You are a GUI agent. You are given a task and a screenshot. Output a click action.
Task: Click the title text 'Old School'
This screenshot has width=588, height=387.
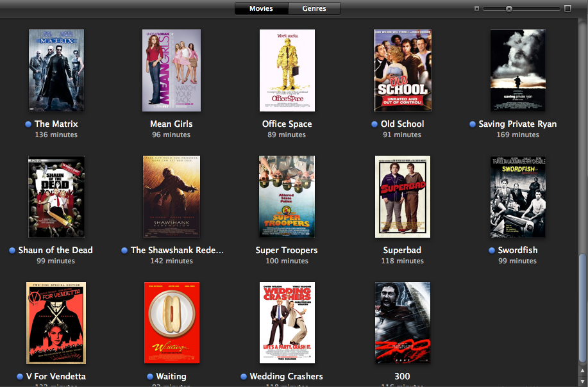[403, 124]
